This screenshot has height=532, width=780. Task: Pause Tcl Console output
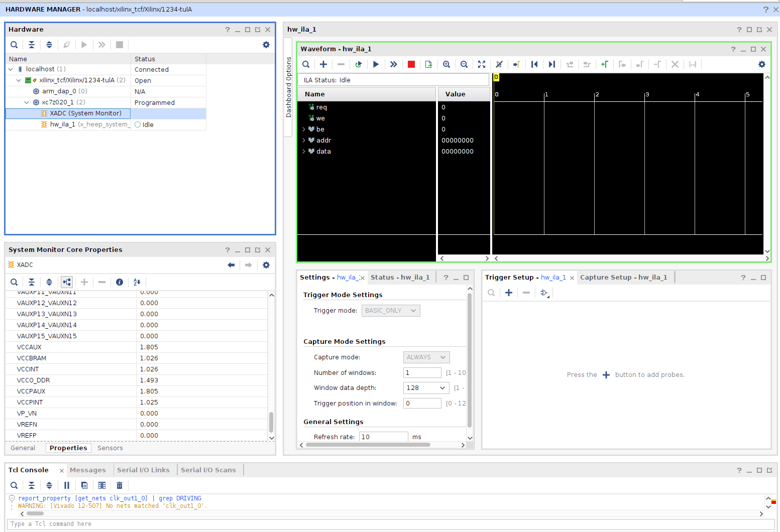[x=67, y=485]
